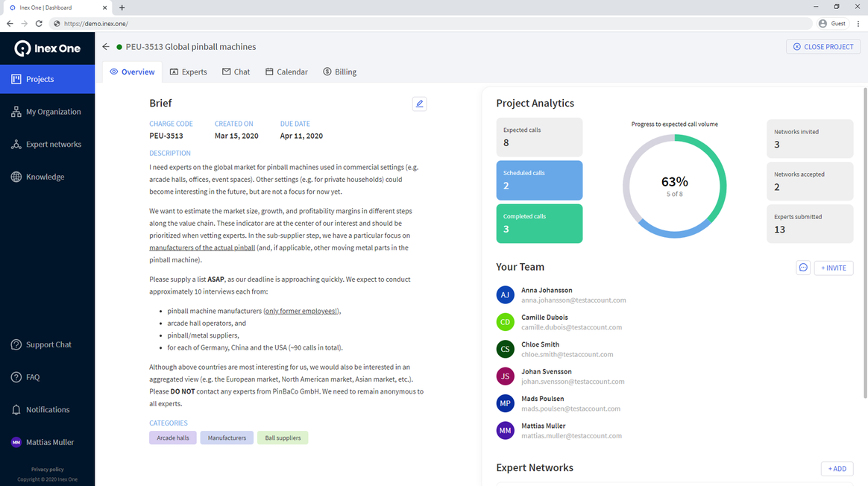Open My Organization from the sidebar
Viewport: 868px width, 486px height.
[48, 111]
